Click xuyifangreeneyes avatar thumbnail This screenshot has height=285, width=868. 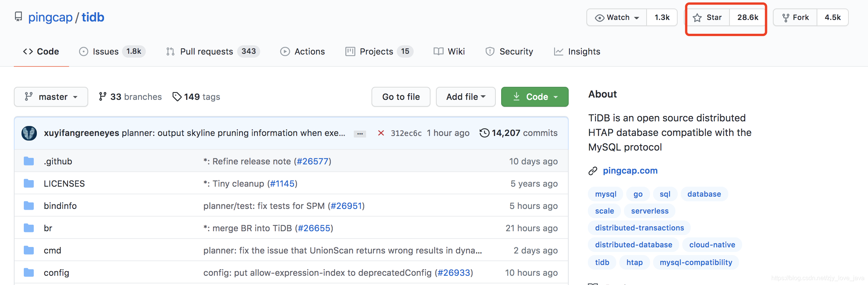(x=29, y=133)
